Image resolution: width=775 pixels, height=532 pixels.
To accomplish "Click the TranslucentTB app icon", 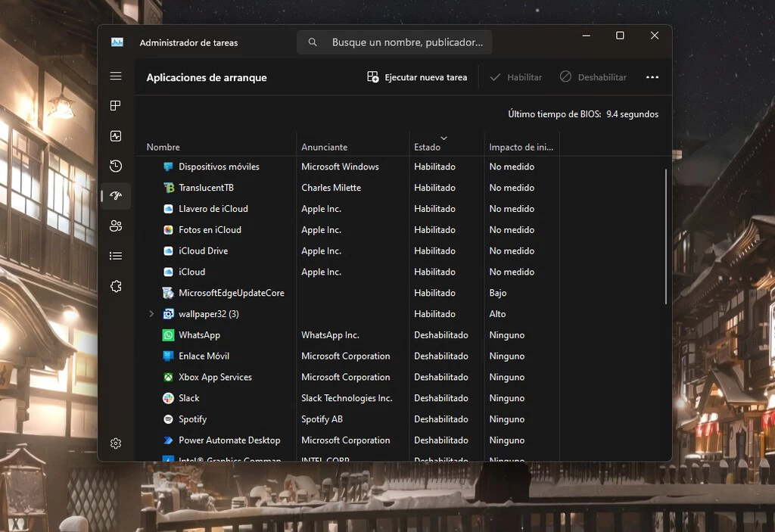I will 169,188.
